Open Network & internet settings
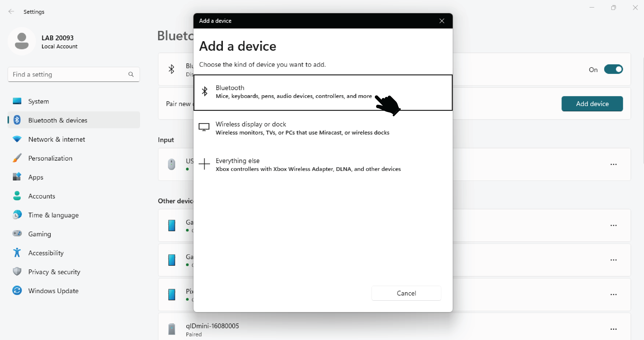 (57, 139)
